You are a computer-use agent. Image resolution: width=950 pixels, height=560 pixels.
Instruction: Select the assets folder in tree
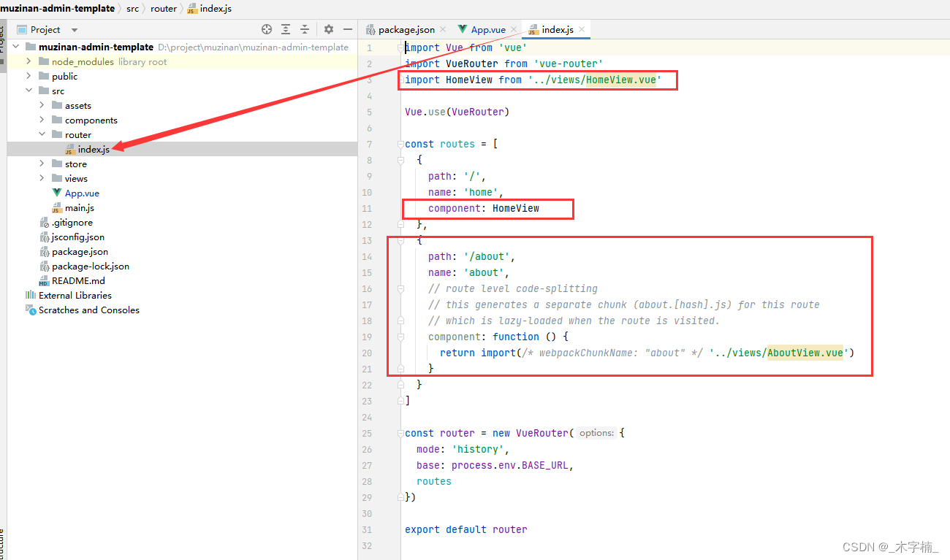click(78, 106)
